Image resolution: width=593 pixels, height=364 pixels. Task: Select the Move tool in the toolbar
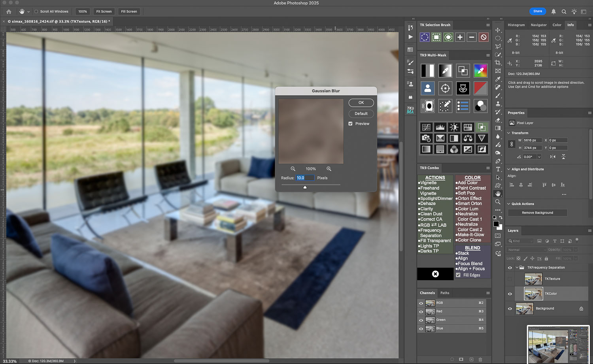click(x=498, y=30)
